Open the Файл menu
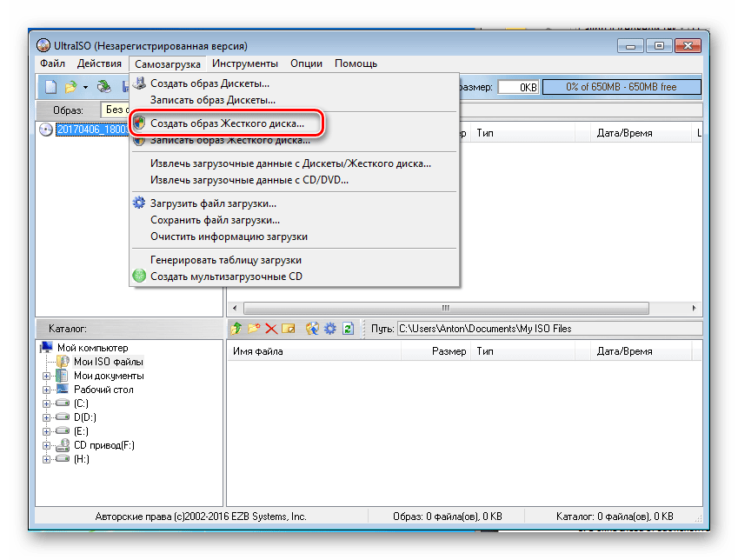Screen dimensions: 738x560 pyautogui.click(x=52, y=63)
